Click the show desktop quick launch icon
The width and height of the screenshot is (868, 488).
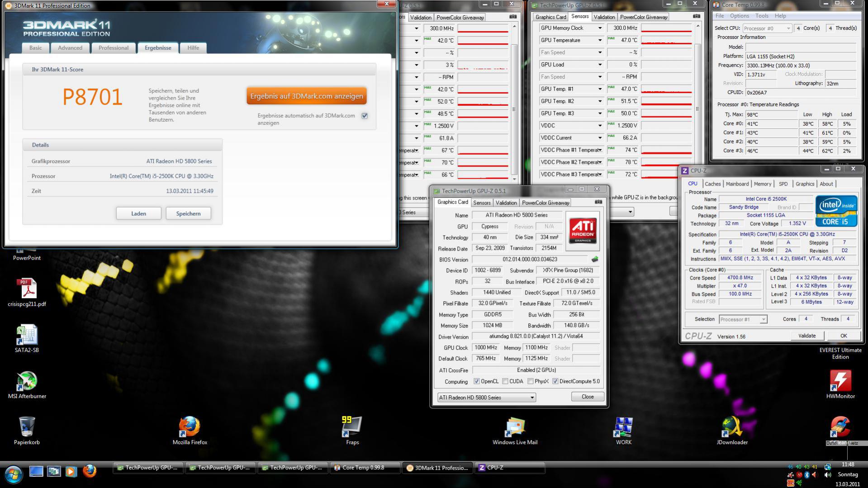(x=36, y=471)
